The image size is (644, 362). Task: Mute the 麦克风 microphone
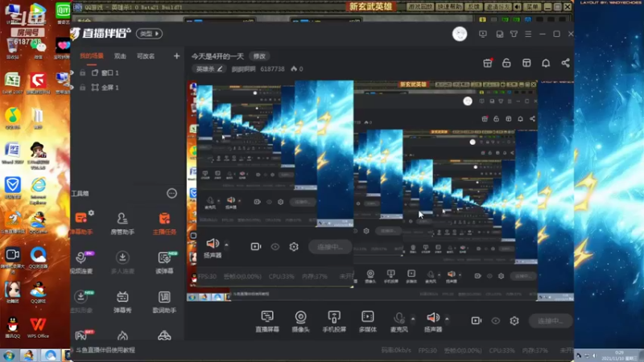pyautogui.click(x=398, y=321)
